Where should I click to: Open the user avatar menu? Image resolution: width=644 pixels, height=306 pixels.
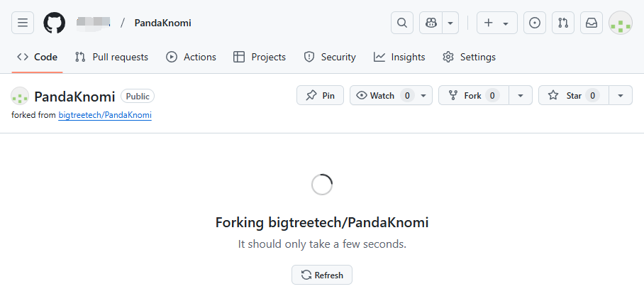(x=621, y=23)
